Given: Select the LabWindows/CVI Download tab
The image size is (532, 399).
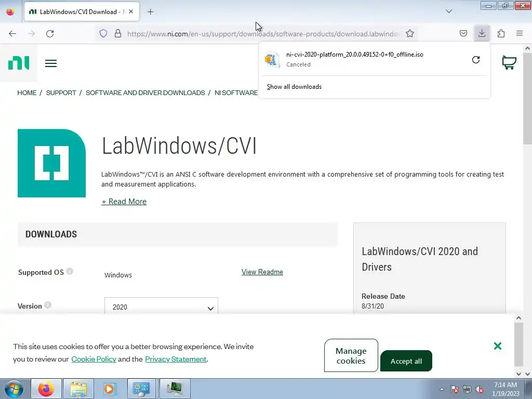Looking at the screenshot, I should [82, 12].
